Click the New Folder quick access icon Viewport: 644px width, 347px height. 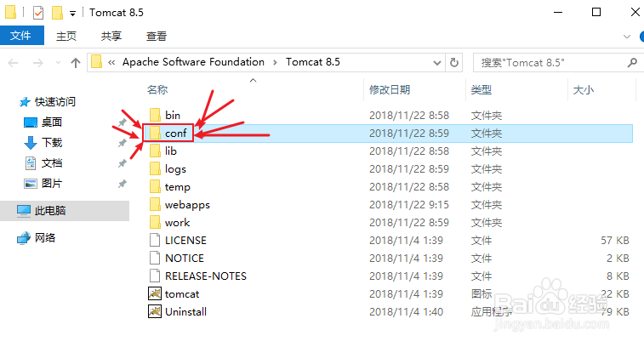coord(57,13)
